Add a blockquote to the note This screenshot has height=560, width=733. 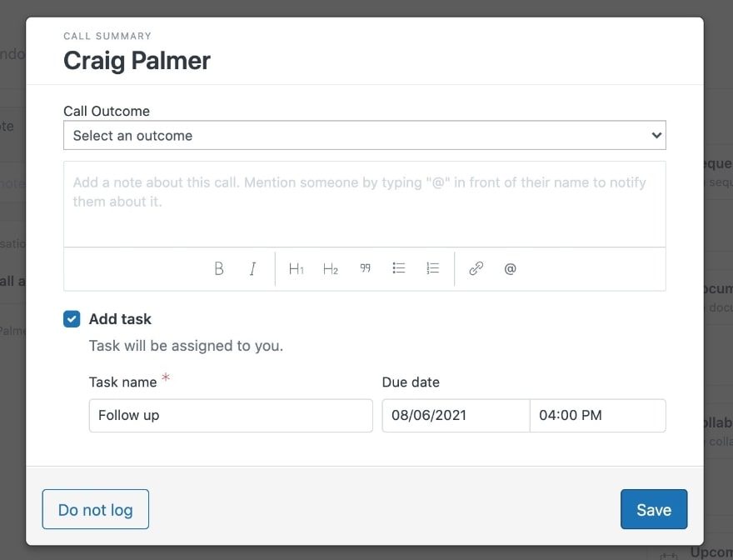(365, 269)
